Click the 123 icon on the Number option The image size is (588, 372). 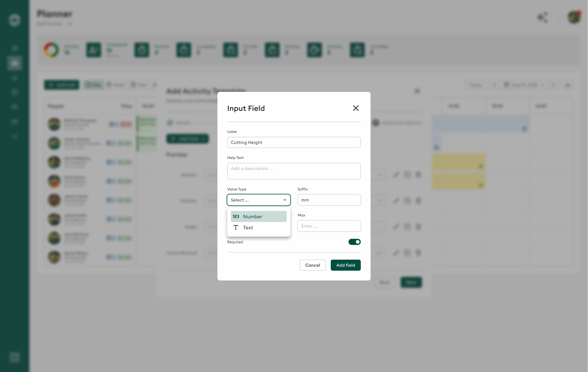pos(236,216)
